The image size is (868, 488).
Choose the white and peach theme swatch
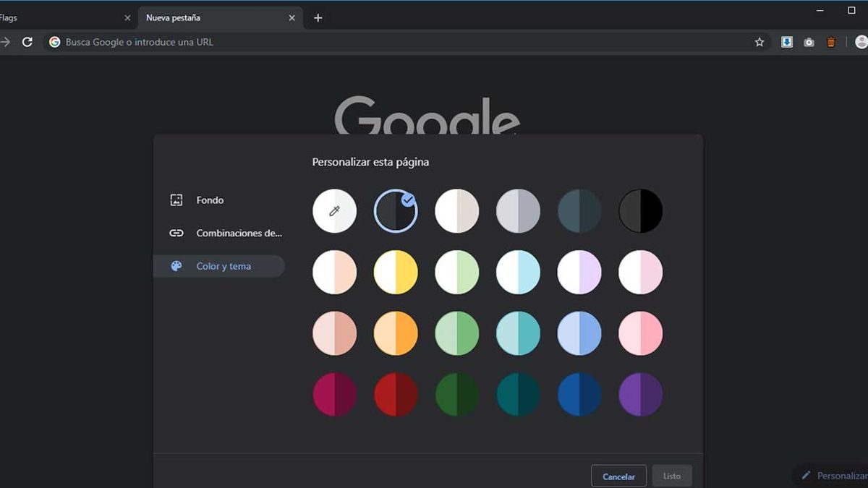pyautogui.click(x=334, y=273)
